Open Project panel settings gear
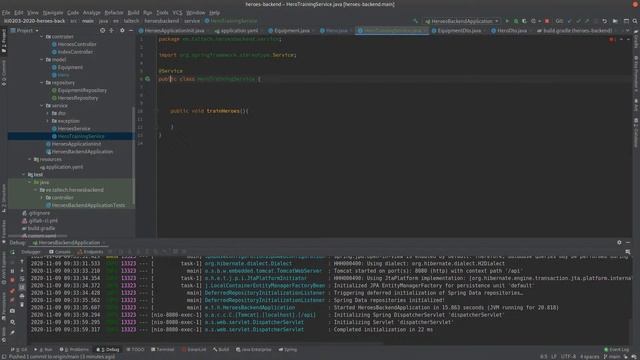Screen dimensions: 640x360 pyautogui.click(x=122, y=30)
